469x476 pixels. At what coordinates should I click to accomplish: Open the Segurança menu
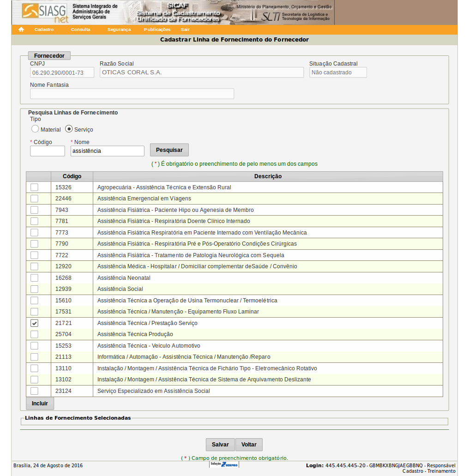(119, 30)
